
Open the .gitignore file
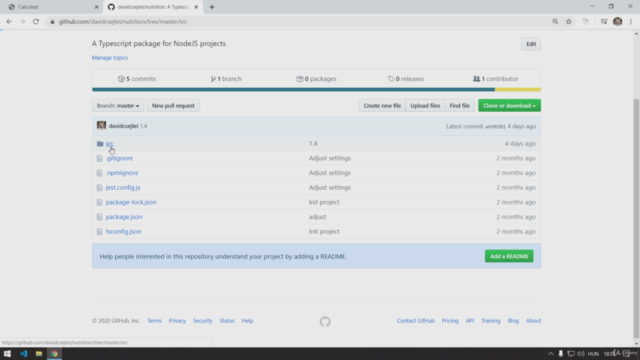pos(119,158)
